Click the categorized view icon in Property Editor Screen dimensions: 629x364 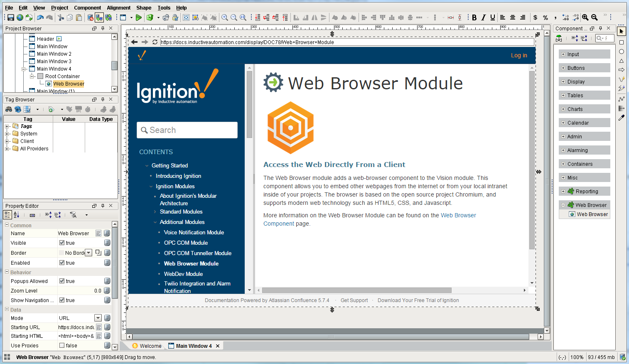[x=7, y=215]
